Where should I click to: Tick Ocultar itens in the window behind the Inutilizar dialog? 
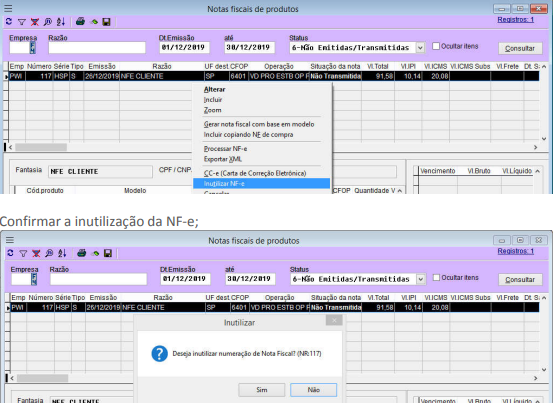pyautogui.click(x=436, y=278)
